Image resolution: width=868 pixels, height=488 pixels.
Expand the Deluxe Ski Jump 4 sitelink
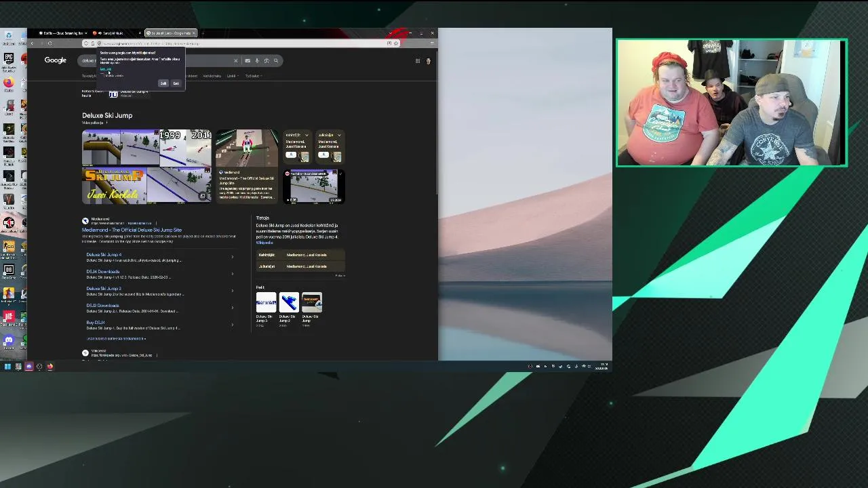pos(233,257)
